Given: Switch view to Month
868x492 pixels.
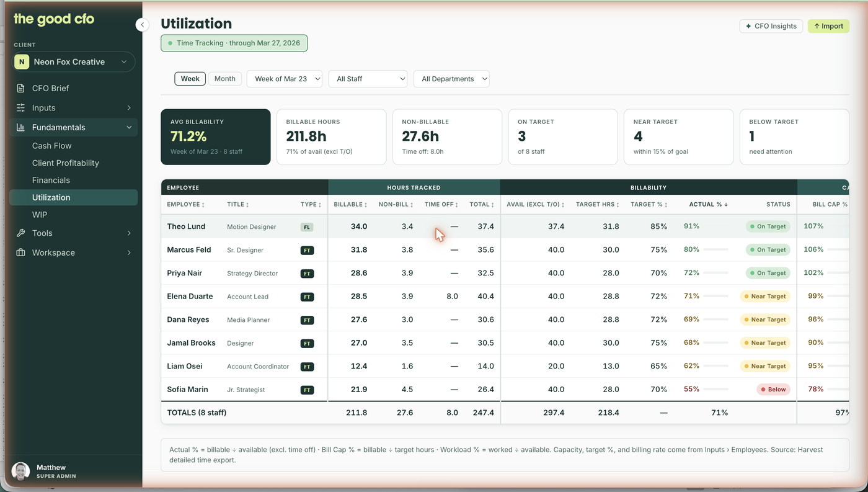Looking at the screenshot, I should tap(224, 79).
